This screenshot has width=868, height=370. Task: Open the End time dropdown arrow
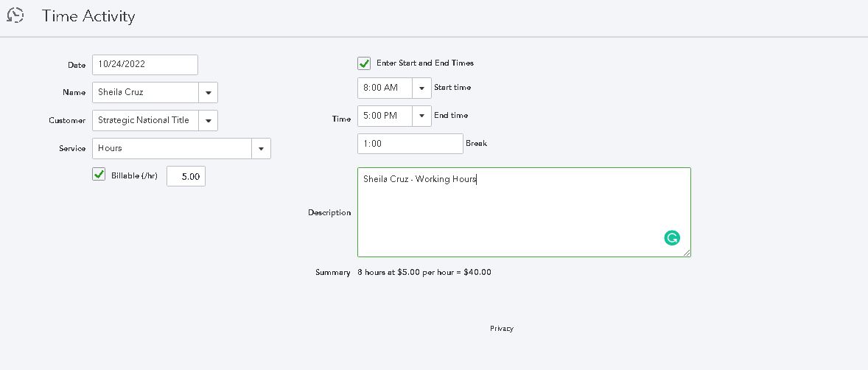pos(421,116)
